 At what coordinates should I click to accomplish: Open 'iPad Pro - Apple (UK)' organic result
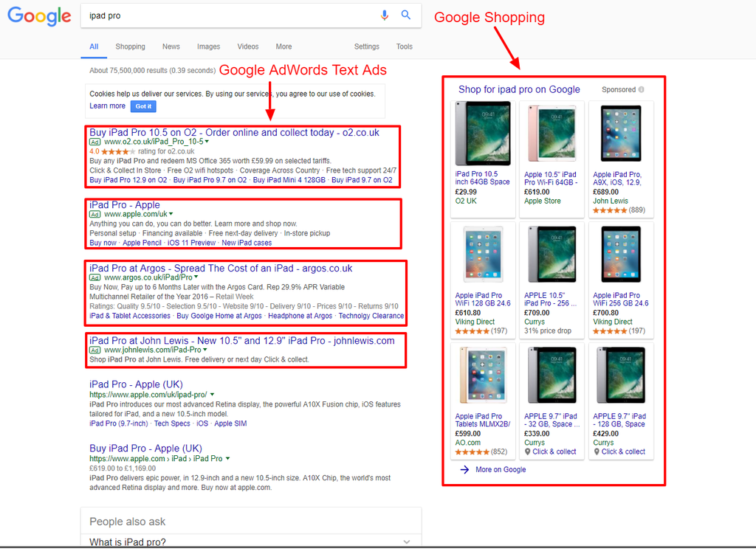tap(136, 384)
